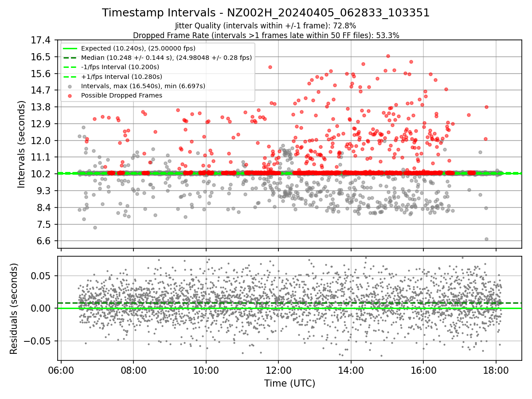Click the 'Median (10.248 +/- 0.144 s)' legend entry

(x=166, y=58)
